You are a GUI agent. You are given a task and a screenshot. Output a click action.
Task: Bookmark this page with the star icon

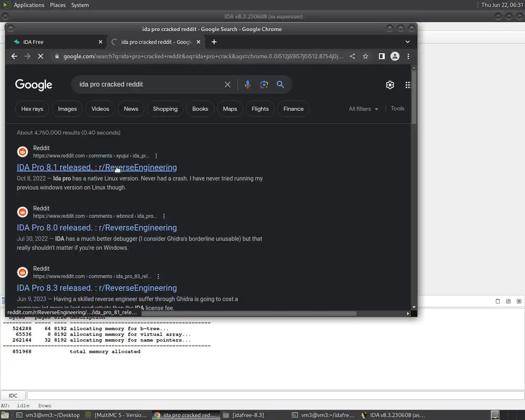365,56
